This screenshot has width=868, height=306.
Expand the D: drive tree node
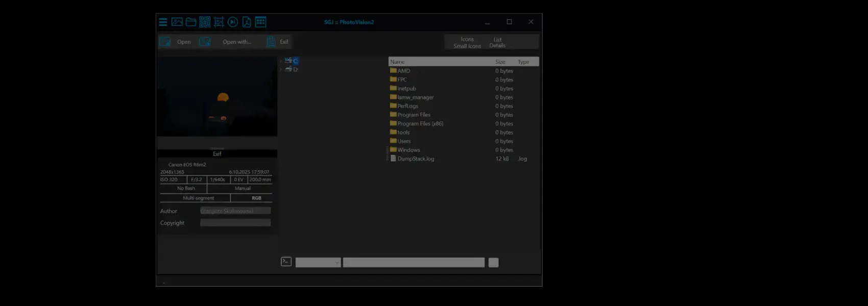click(x=281, y=70)
